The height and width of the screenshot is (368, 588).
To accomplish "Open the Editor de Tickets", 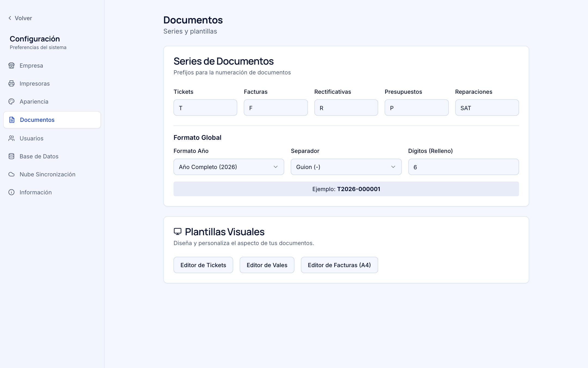I will 203,265.
